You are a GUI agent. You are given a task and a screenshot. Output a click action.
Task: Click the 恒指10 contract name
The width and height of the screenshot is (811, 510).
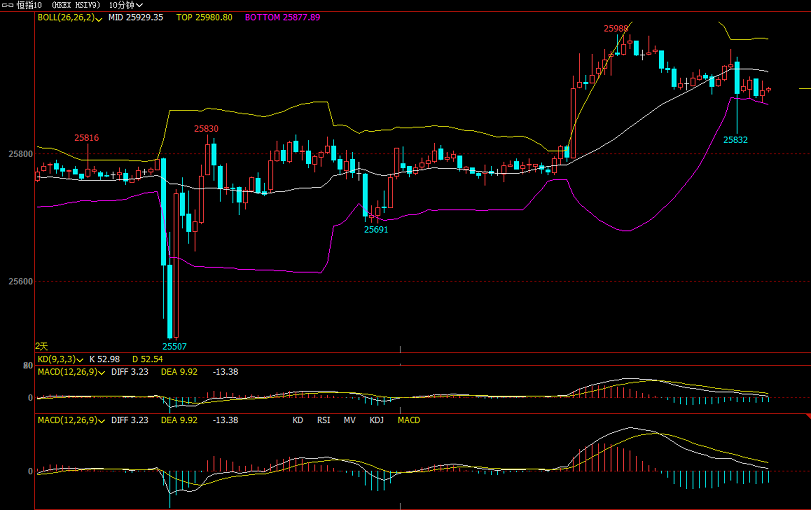[x=29, y=5]
